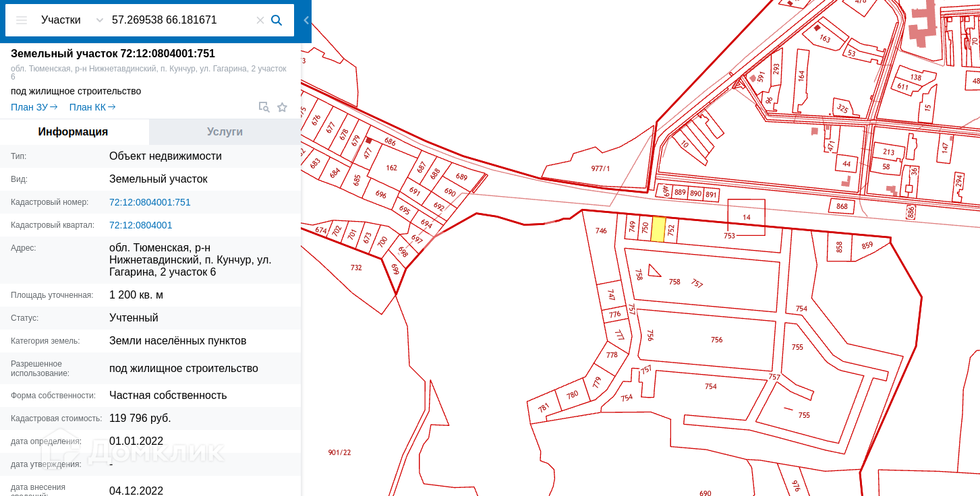980x496 pixels.
Task: Click the land category Земли населённых пунктов
Action: click(177, 341)
